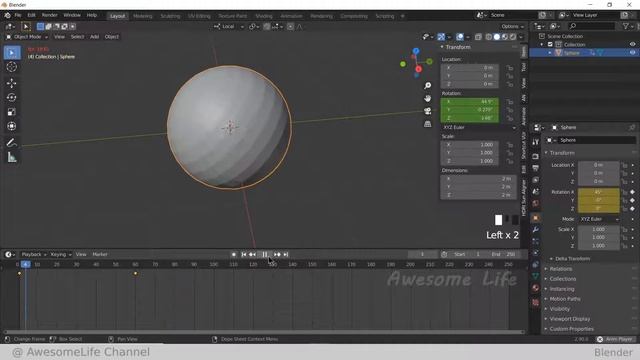Screen dimensions: 640x360
Task: Click the pan view hand icon
Action: [x=427, y=98]
